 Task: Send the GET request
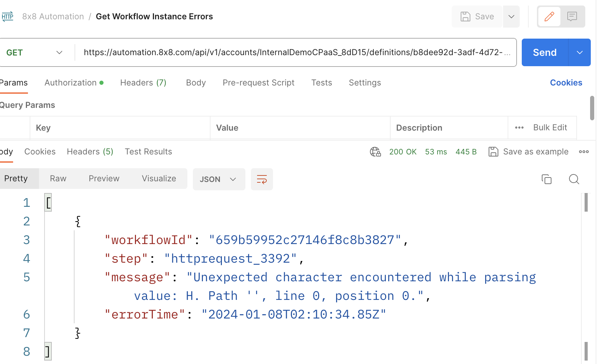coord(545,52)
